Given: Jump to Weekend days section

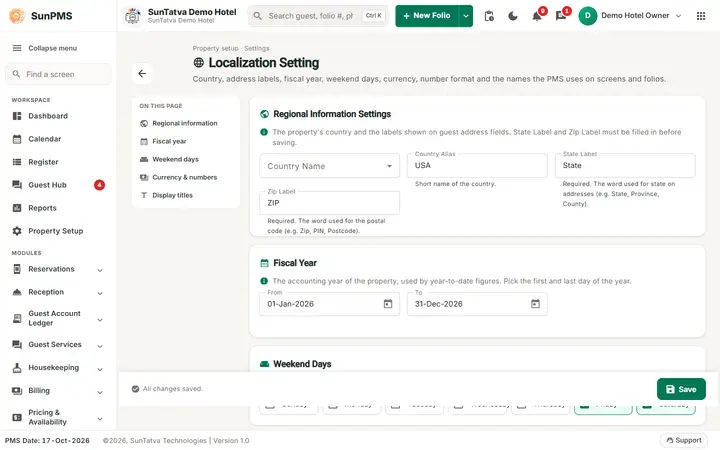Looking at the screenshot, I should pyautogui.click(x=169, y=159).
